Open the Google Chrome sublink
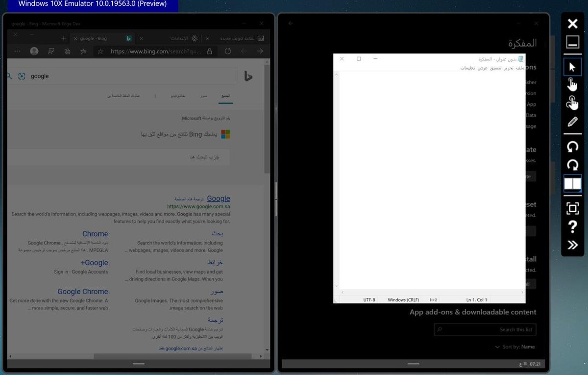 [82, 292]
